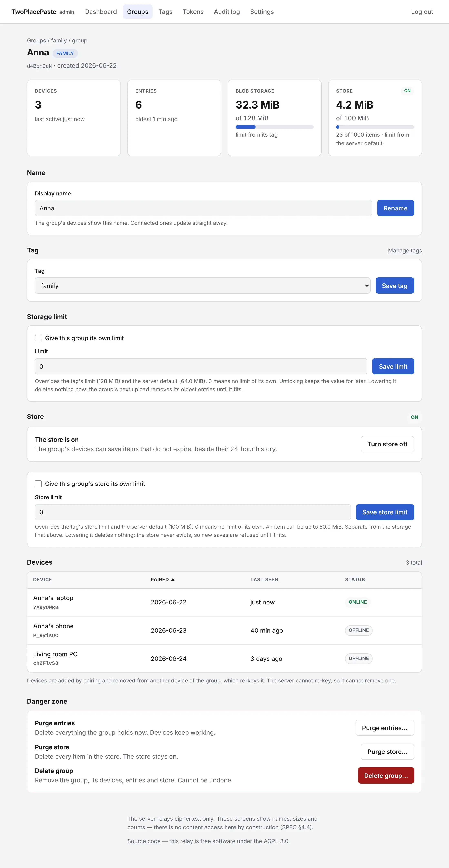Click the store usage progress bar
This screenshot has height=868, width=449.
tap(375, 127)
